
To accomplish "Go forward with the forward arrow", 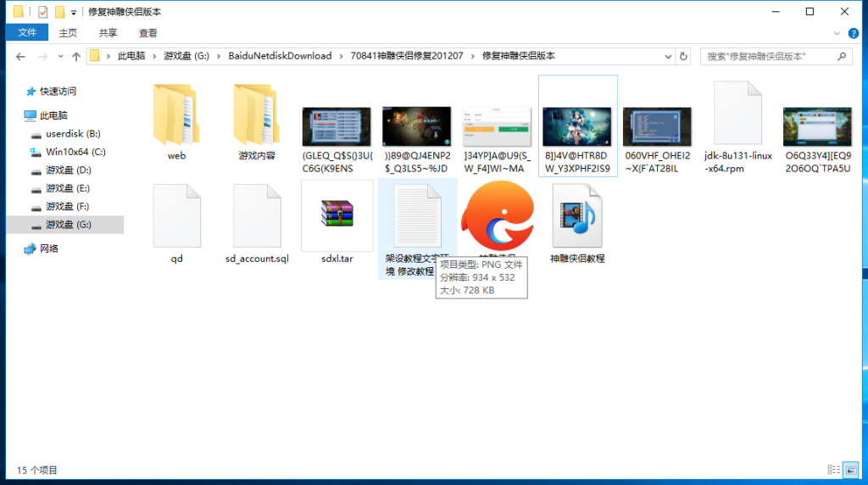I will pos(42,57).
